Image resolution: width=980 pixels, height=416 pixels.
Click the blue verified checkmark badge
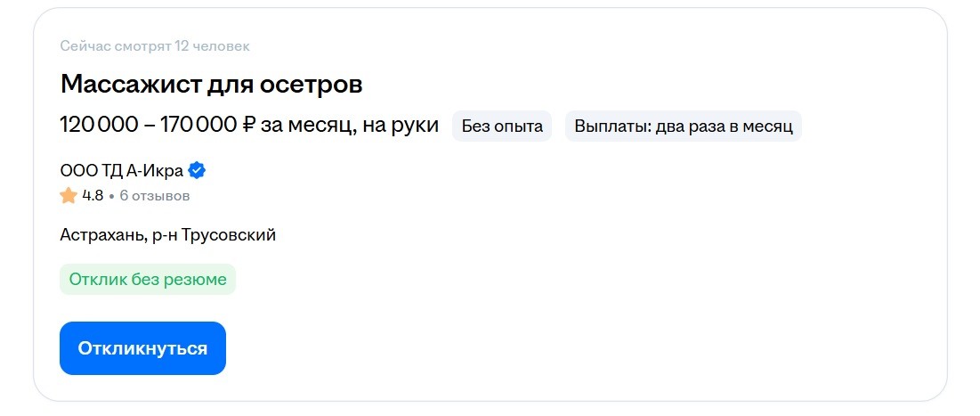point(198,170)
